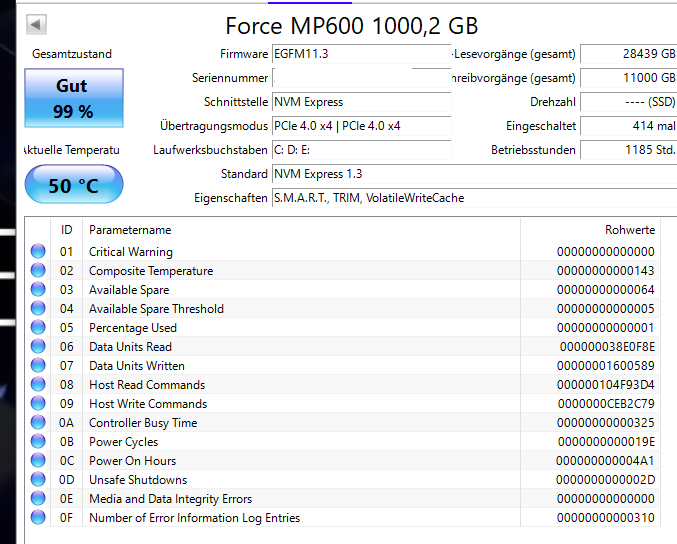Viewport: 677px width, 544px height.
Task: Click raw value 0000000000019E
Action: coord(606,442)
